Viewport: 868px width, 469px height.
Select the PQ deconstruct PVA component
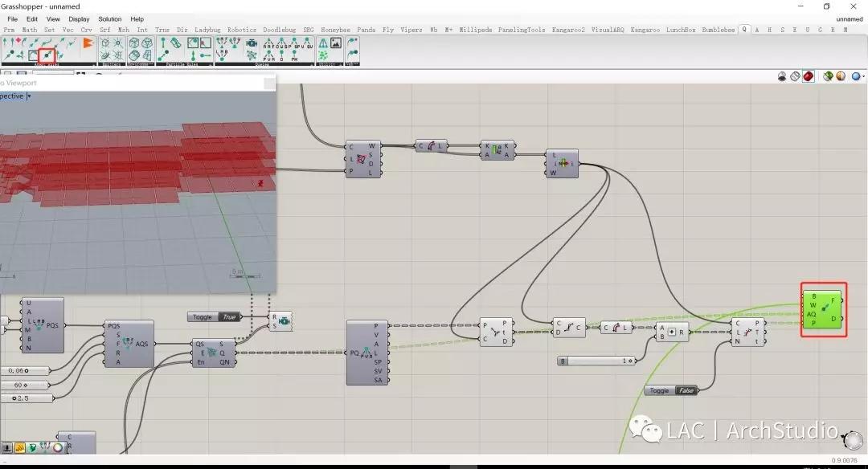[367, 353]
